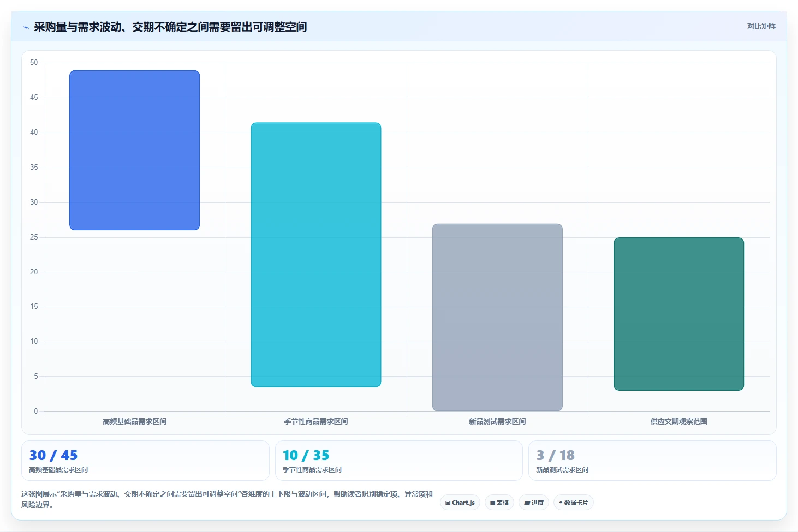Click the lightning icon beside the chart title
This screenshot has height=532, width=798.
26,27
